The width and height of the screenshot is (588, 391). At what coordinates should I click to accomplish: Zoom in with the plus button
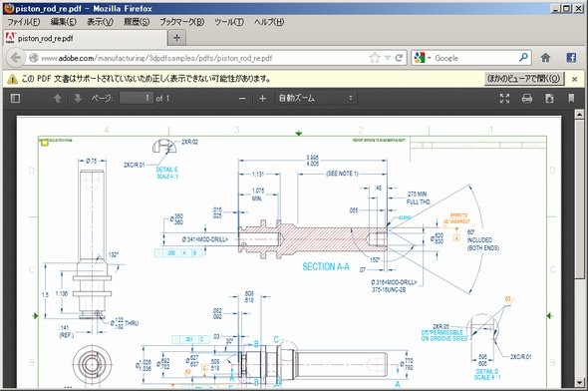(x=262, y=99)
